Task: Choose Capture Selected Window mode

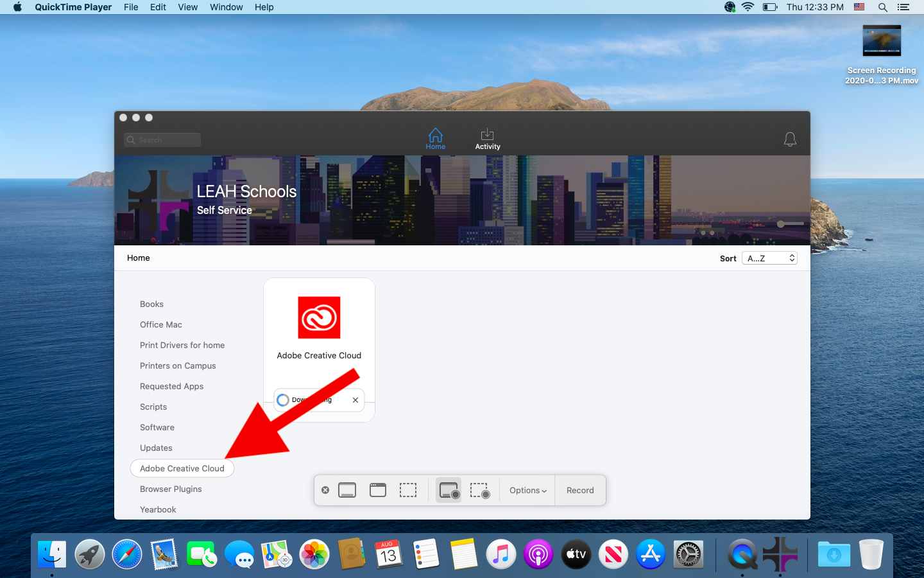Action: tap(378, 491)
